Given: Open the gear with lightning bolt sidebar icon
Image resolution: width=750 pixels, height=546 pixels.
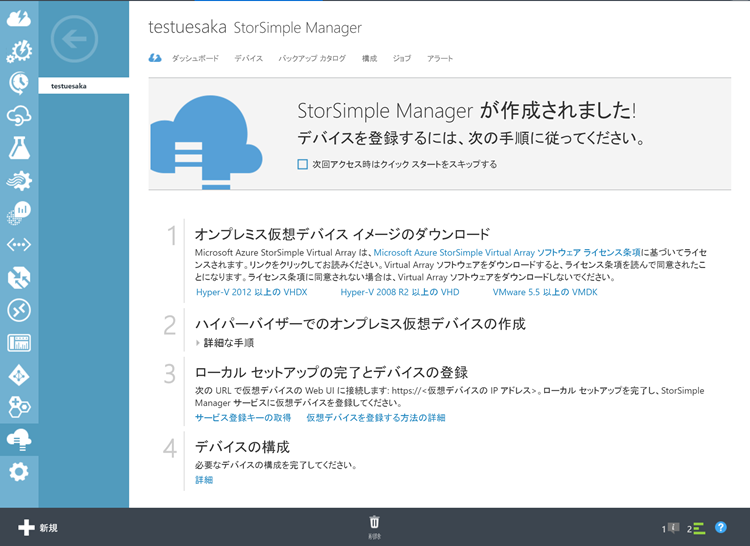Looking at the screenshot, I should (x=19, y=51).
